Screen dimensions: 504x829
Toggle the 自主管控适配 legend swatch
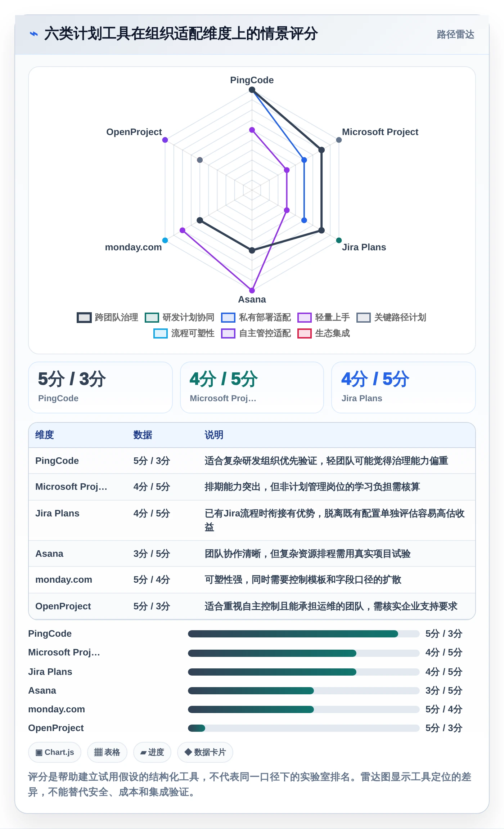[x=228, y=333]
